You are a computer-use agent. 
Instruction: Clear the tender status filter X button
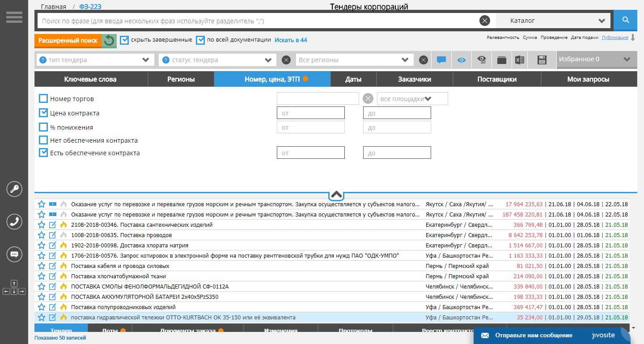coord(287,60)
